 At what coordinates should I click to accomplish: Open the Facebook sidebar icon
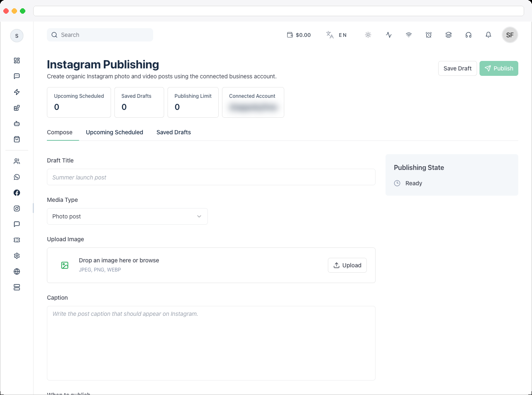tap(17, 193)
